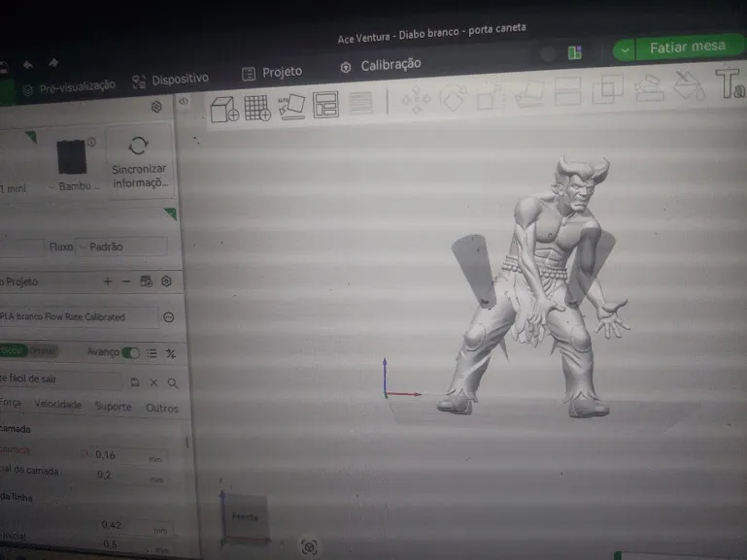
Task: Open the Fluxo Padrão dropdown
Action: tap(121, 247)
